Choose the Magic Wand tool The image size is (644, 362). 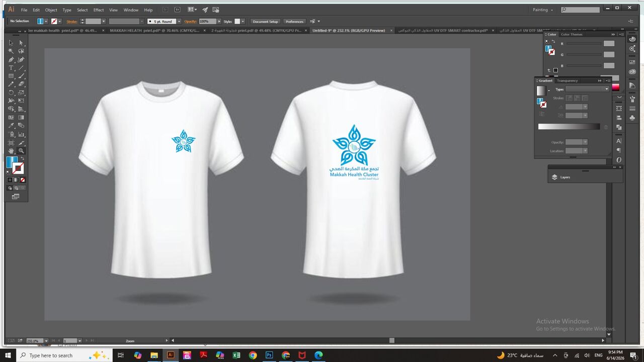[x=11, y=51]
